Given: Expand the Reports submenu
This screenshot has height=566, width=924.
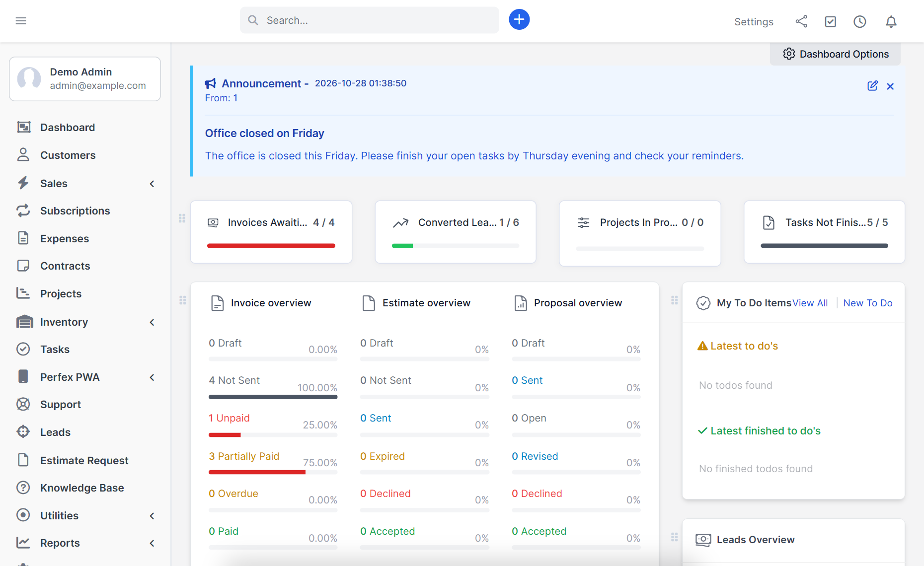Looking at the screenshot, I should point(152,543).
